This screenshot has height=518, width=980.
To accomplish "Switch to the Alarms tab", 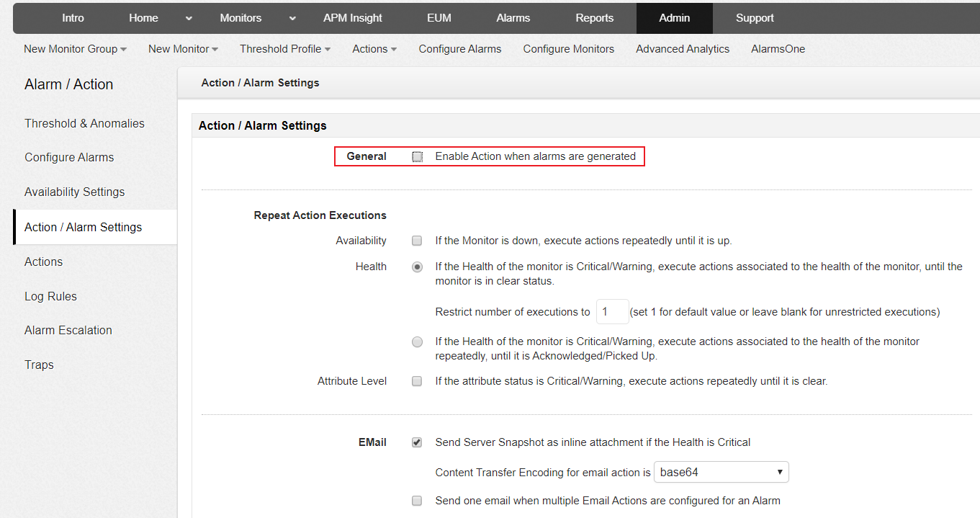I will click(x=513, y=18).
